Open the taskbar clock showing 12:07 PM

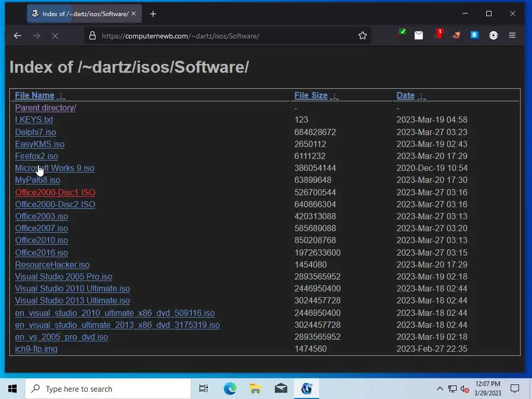click(487, 389)
